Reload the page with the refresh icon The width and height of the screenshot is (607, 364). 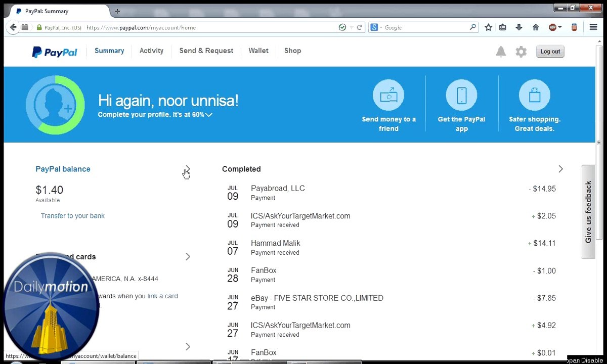tap(360, 27)
